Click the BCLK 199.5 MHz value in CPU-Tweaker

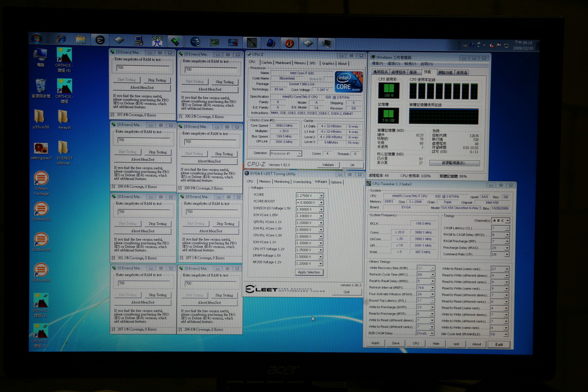click(x=423, y=223)
